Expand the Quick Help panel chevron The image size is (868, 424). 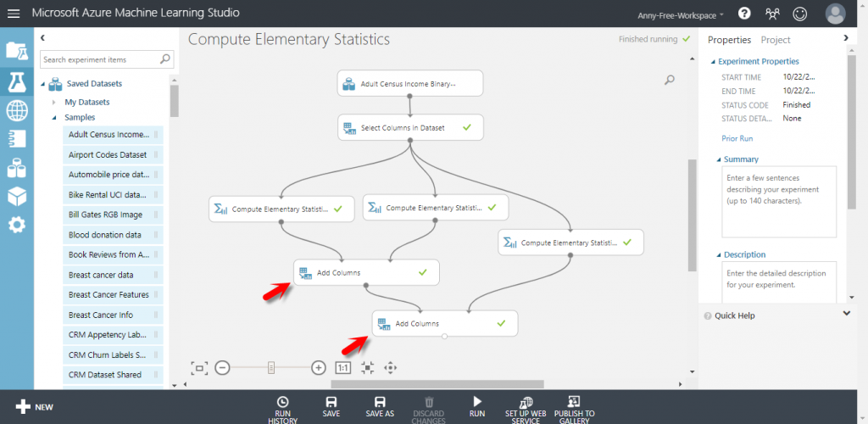tap(846, 314)
